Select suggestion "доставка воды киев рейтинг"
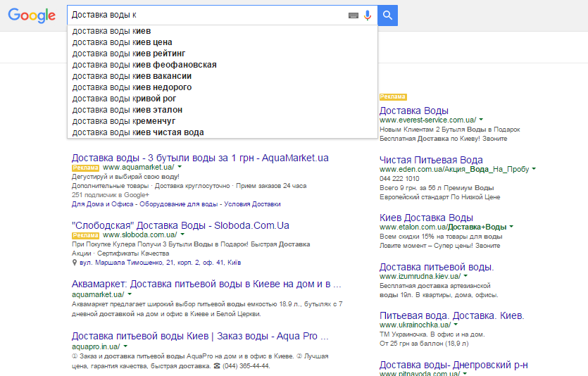This screenshot has height=376, width=588. 222,54
